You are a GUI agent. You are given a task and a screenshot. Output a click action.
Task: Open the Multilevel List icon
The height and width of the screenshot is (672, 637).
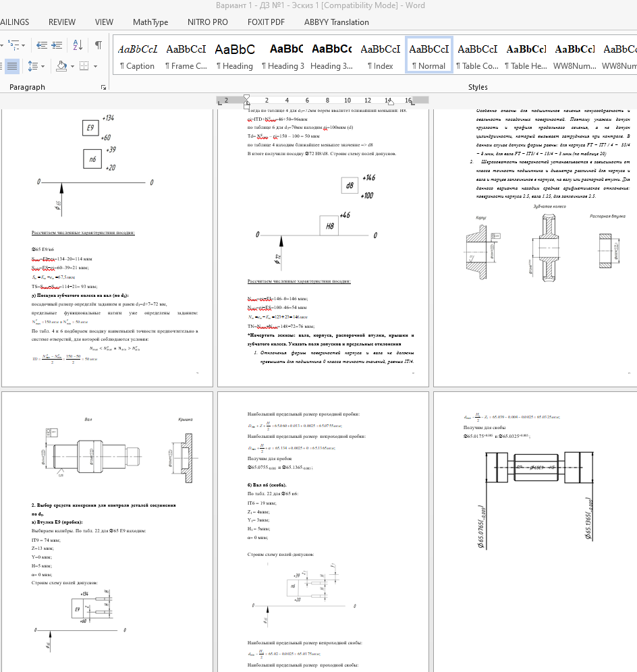click(x=17, y=45)
